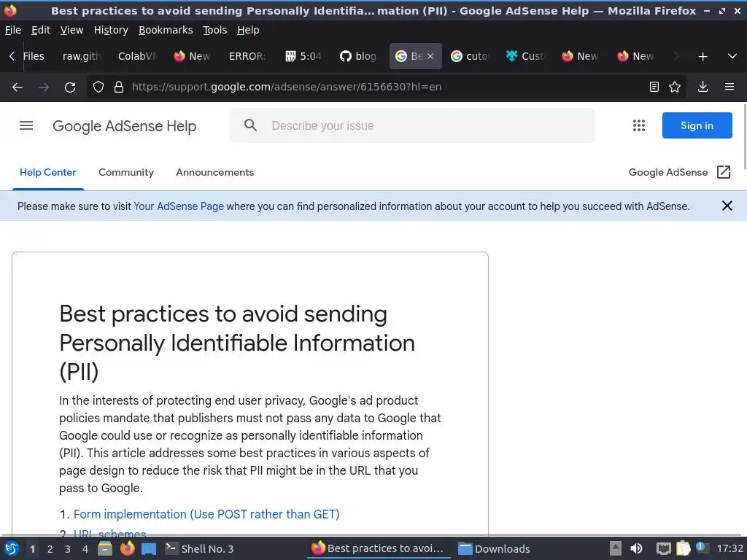Go back to previous page
The image size is (747, 560).
(18, 87)
